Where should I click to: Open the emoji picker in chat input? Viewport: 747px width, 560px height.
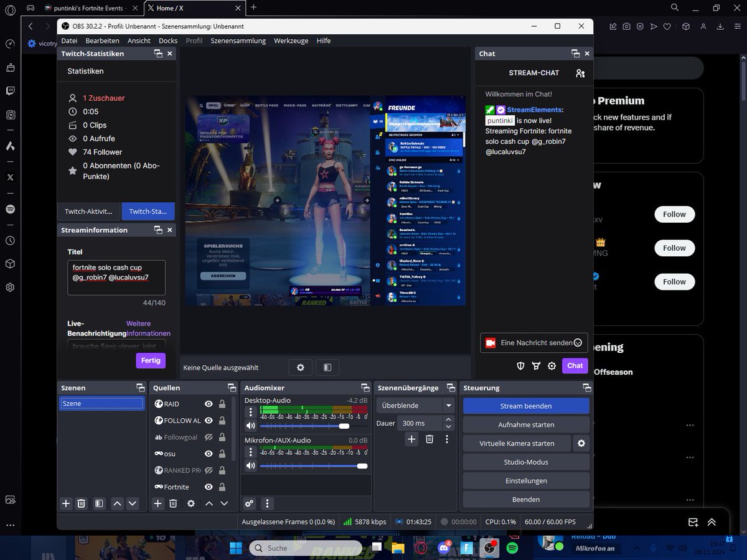(578, 342)
